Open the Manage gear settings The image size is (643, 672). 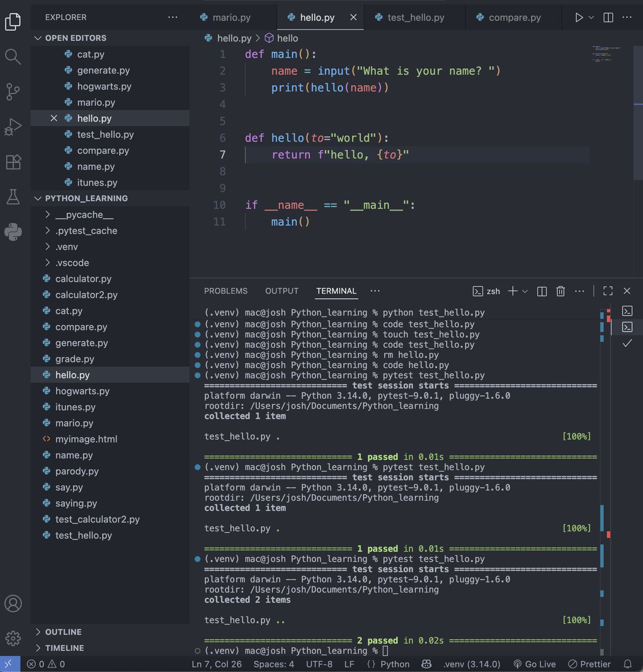point(13,638)
